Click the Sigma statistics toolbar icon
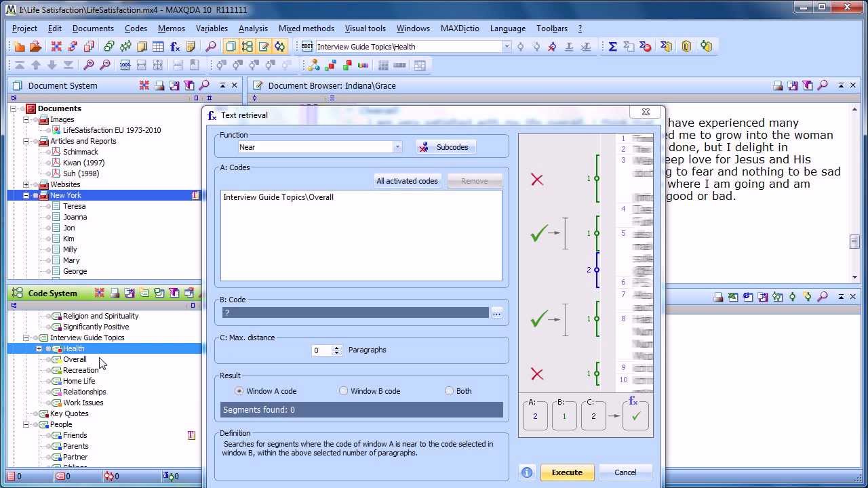 tap(612, 47)
